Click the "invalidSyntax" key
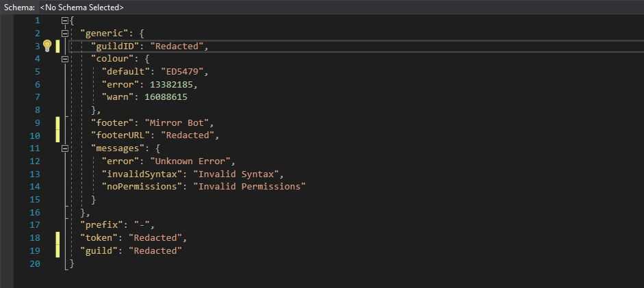Screen dimensions: 644x288 (x=142, y=174)
